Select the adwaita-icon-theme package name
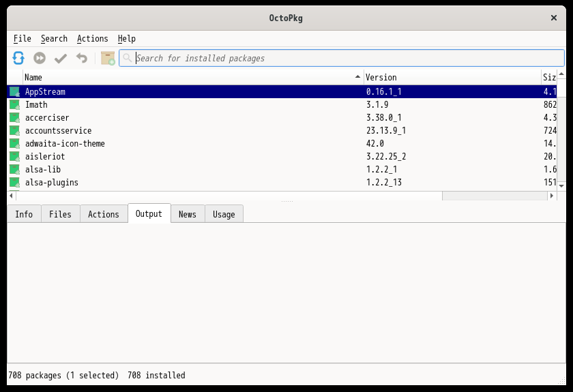573x392 pixels. pos(65,144)
